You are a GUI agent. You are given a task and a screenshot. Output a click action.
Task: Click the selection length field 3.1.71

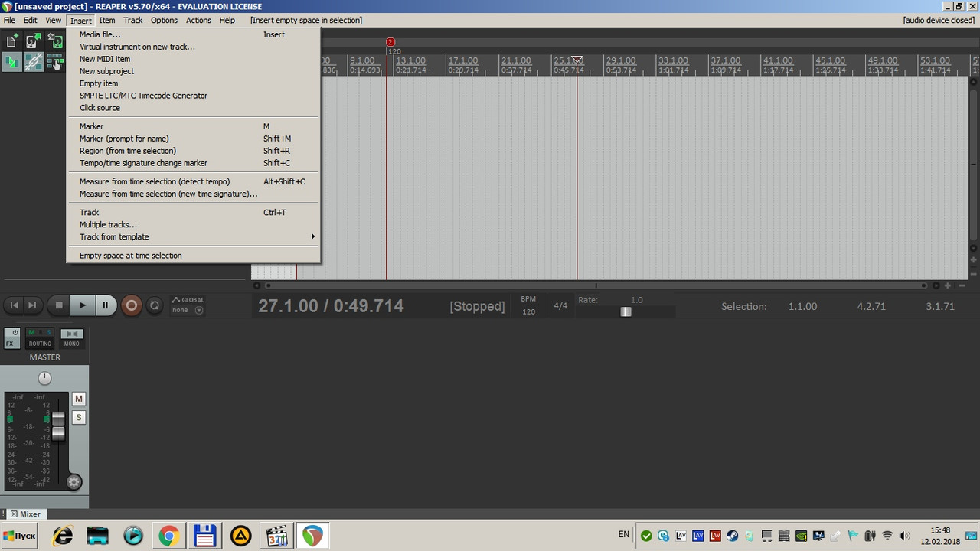(x=940, y=306)
